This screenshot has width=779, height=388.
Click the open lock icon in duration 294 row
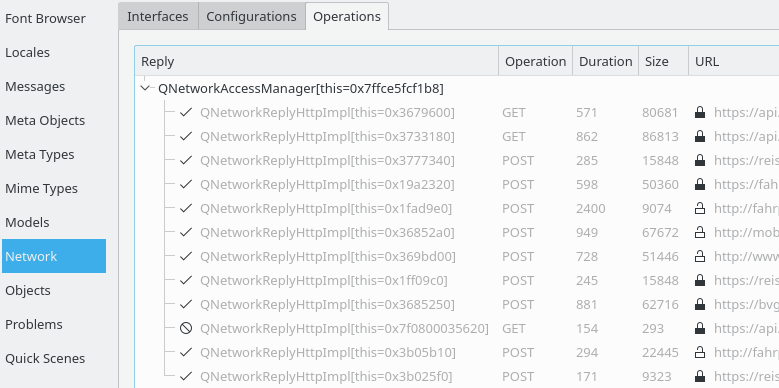(700, 352)
